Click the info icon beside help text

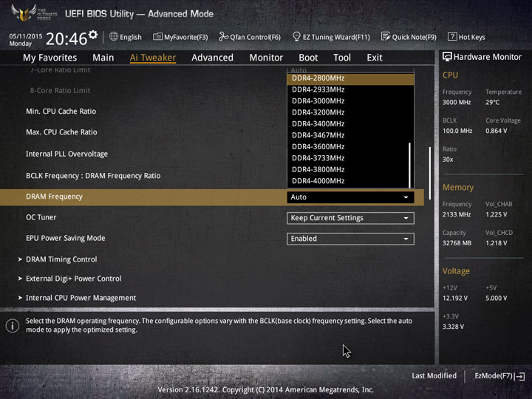tap(13, 326)
